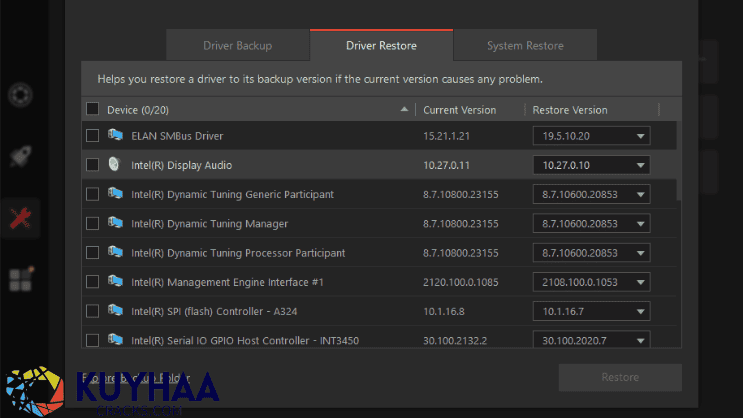Tick the Dynamic Tuning Manager checkbox

click(92, 223)
